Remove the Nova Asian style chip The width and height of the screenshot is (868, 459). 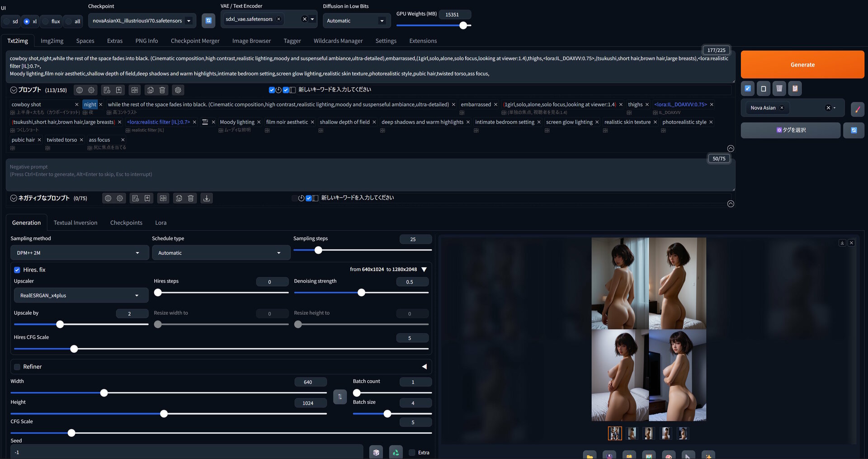tap(782, 108)
